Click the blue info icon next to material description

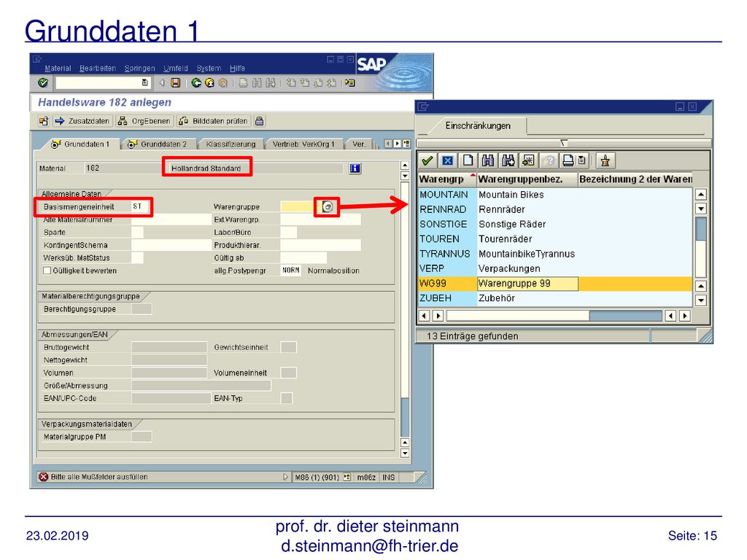(x=355, y=168)
